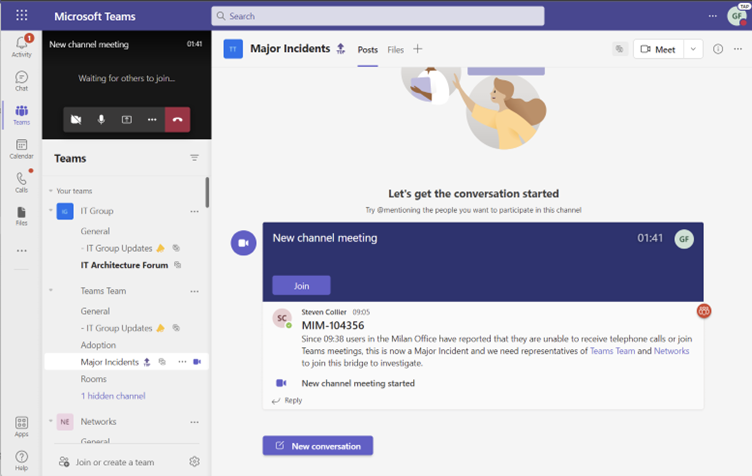This screenshot has width=752, height=476.
Task: Show more apps ellipsis in left rail
Action: point(22,251)
